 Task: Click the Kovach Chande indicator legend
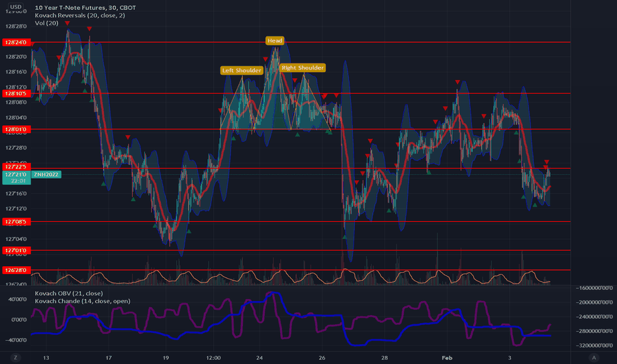click(82, 301)
